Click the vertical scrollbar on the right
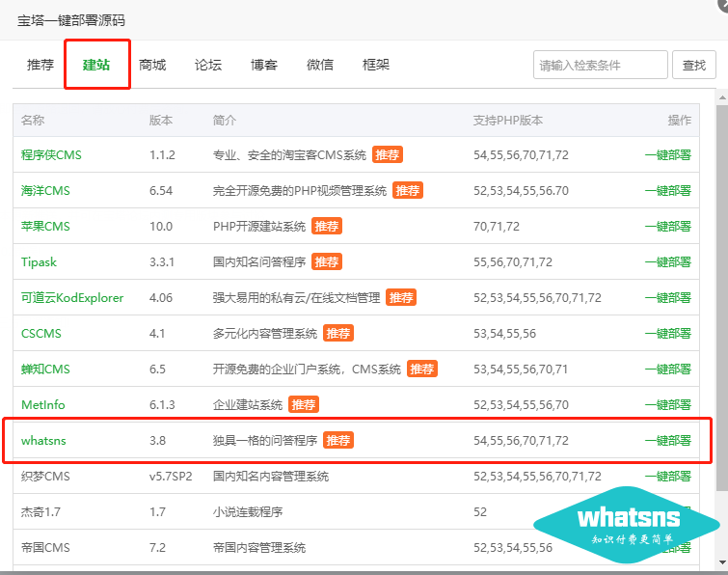 click(721, 289)
